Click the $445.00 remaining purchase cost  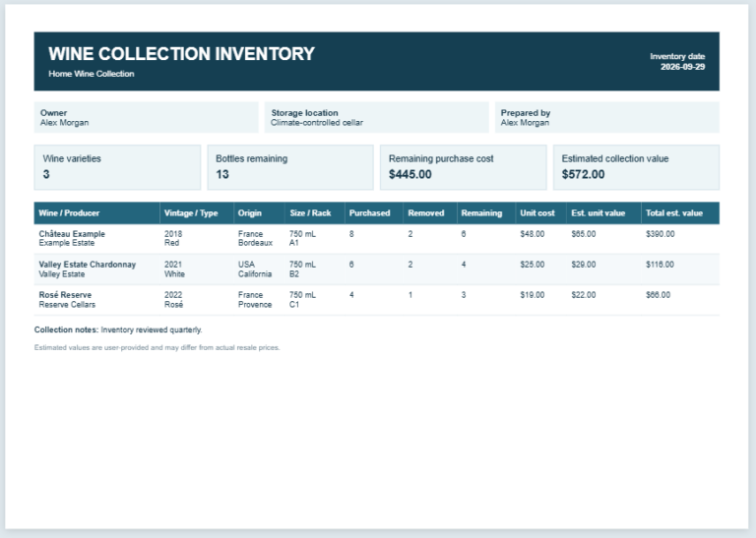click(409, 174)
